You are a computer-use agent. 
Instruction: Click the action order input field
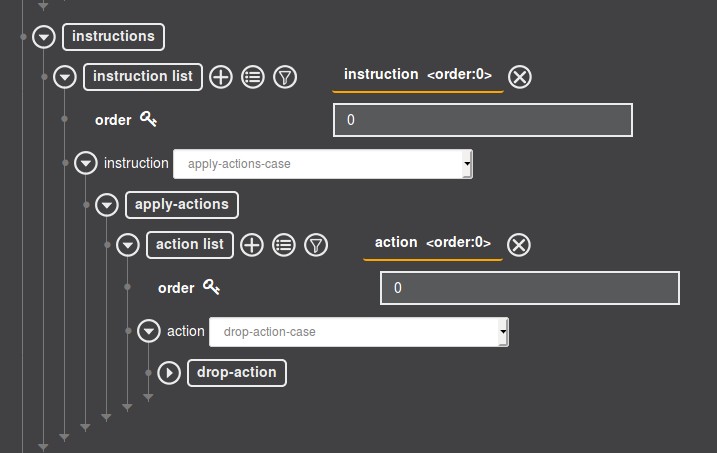pyautogui.click(x=529, y=288)
